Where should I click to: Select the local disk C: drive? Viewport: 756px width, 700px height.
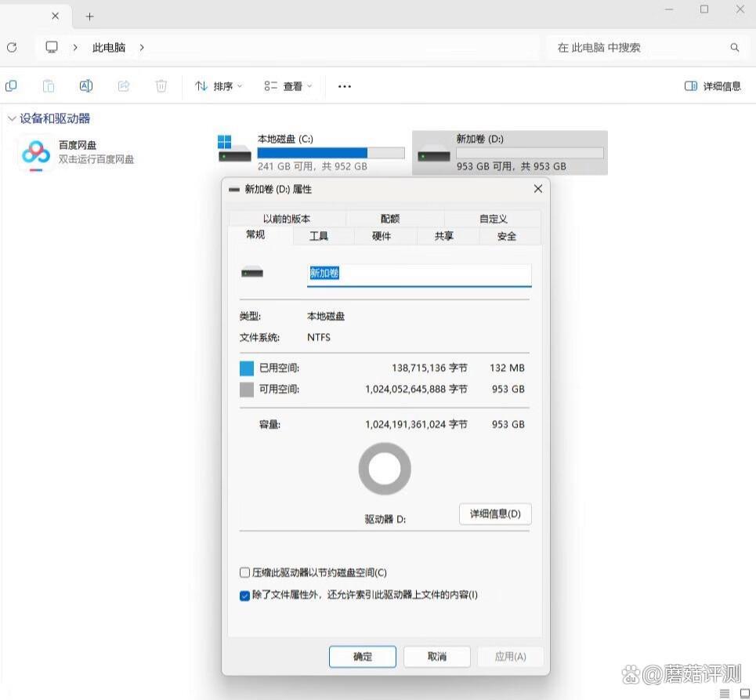(x=311, y=152)
